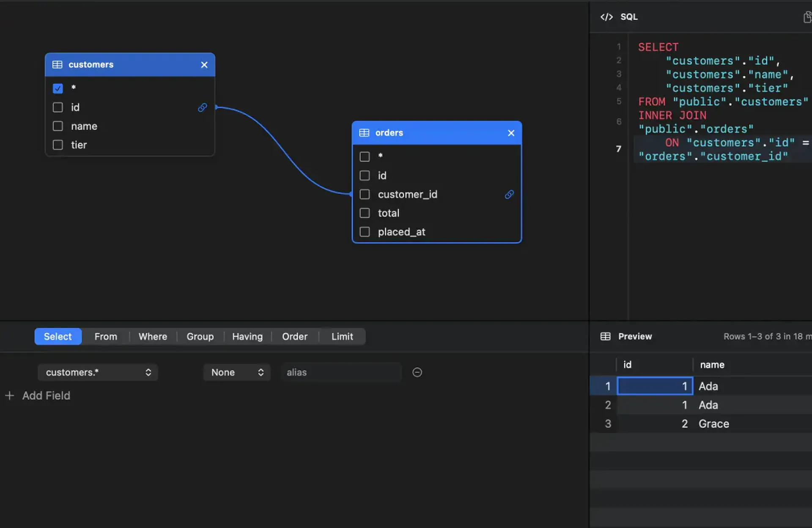This screenshot has height=528, width=812.
Task: Click SQL line number 7 in gutter
Action: tap(618, 149)
